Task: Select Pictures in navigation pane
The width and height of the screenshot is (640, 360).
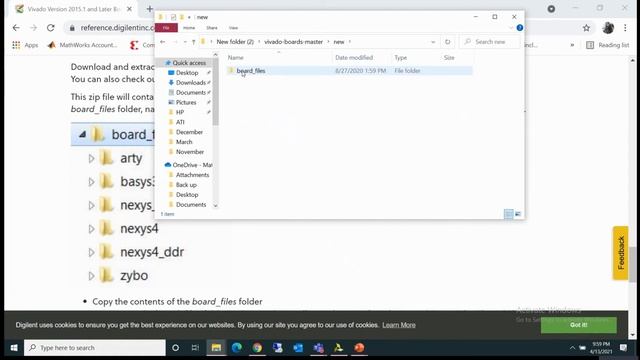Action: click(186, 102)
